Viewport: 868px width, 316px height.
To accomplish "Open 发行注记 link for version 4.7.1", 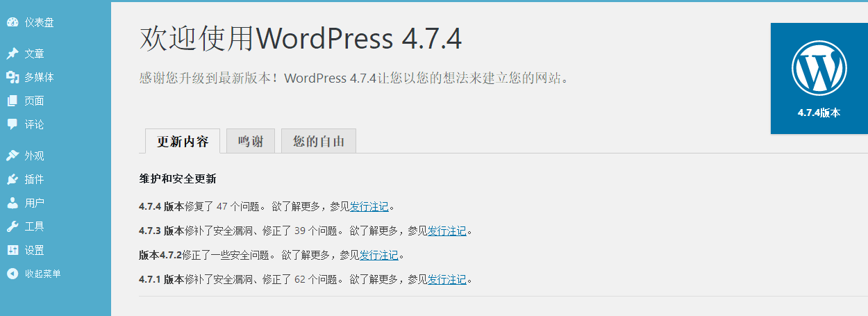I will 447,279.
